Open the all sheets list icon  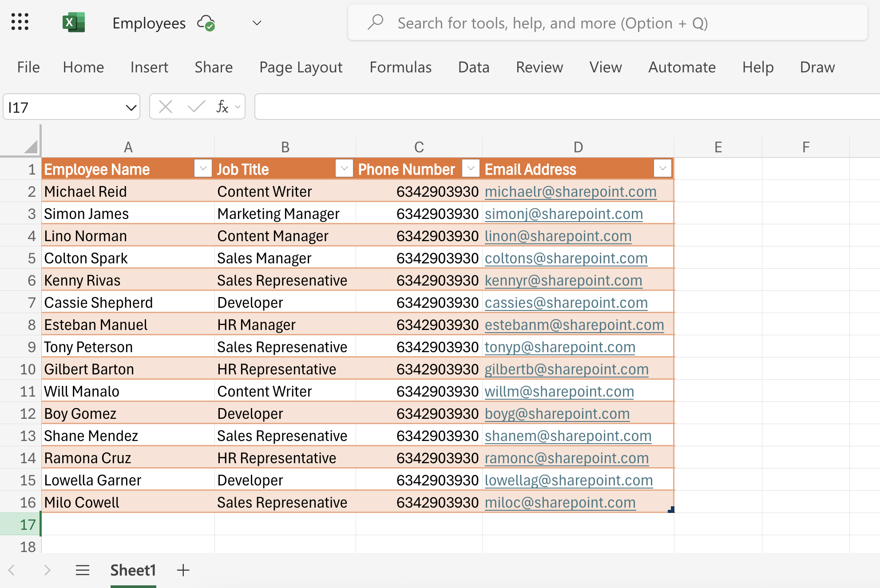[83, 570]
